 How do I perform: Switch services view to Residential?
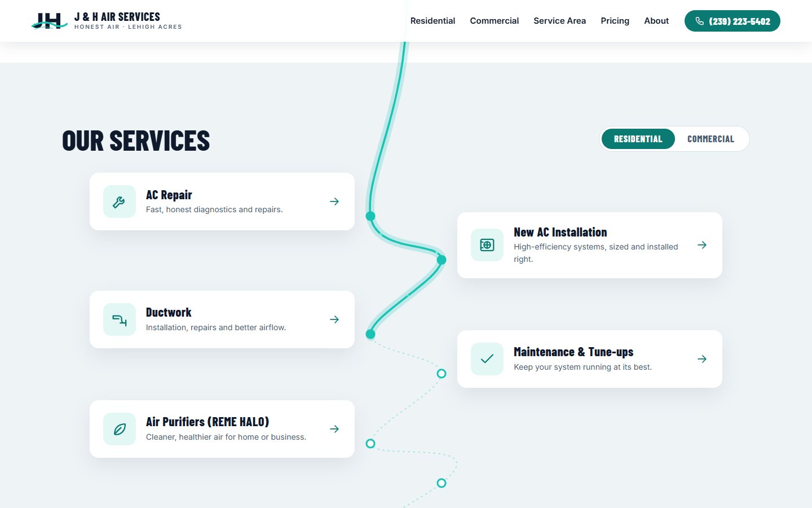(x=638, y=139)
